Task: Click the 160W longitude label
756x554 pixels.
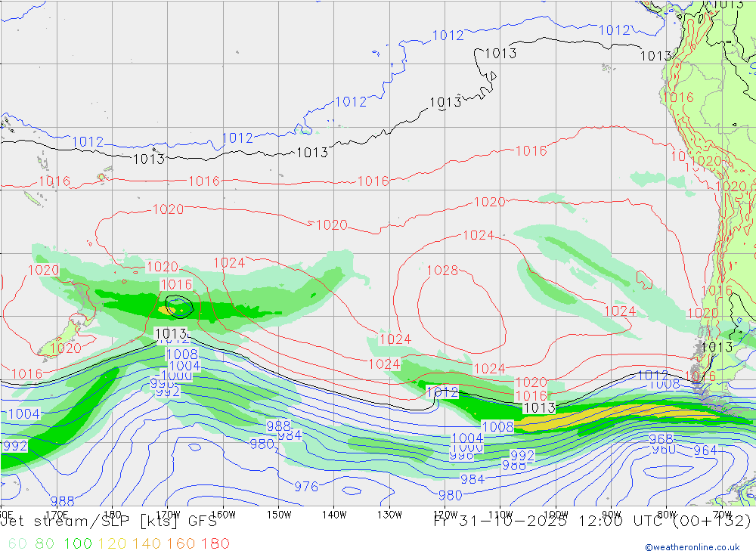Action: pos(223,515)
